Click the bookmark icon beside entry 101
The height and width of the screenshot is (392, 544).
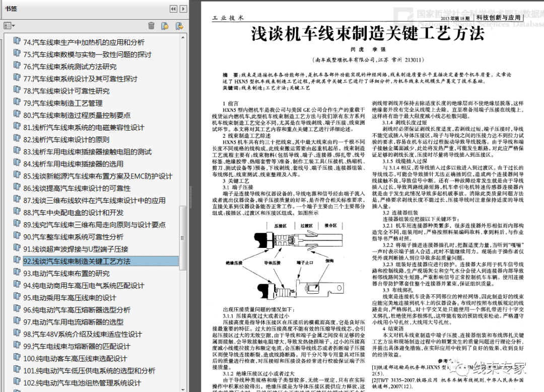coord(16,370)
